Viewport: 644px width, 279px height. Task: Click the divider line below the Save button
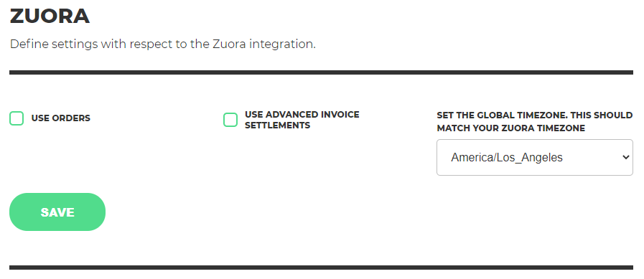[321, 268]
